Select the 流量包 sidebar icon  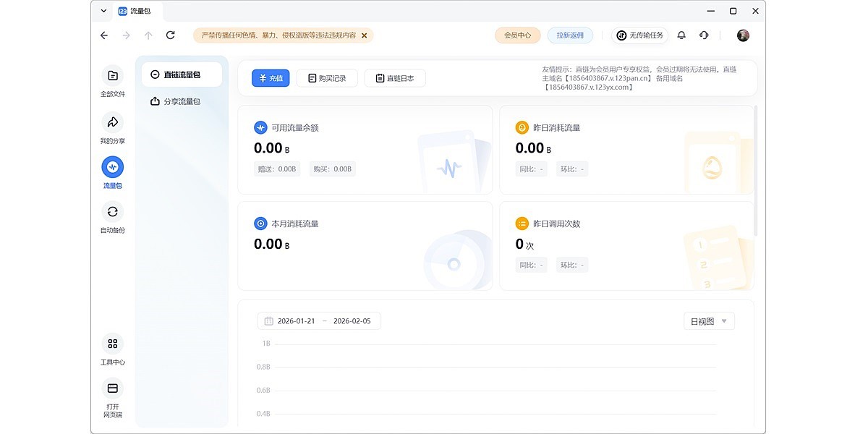pos(112,168)
